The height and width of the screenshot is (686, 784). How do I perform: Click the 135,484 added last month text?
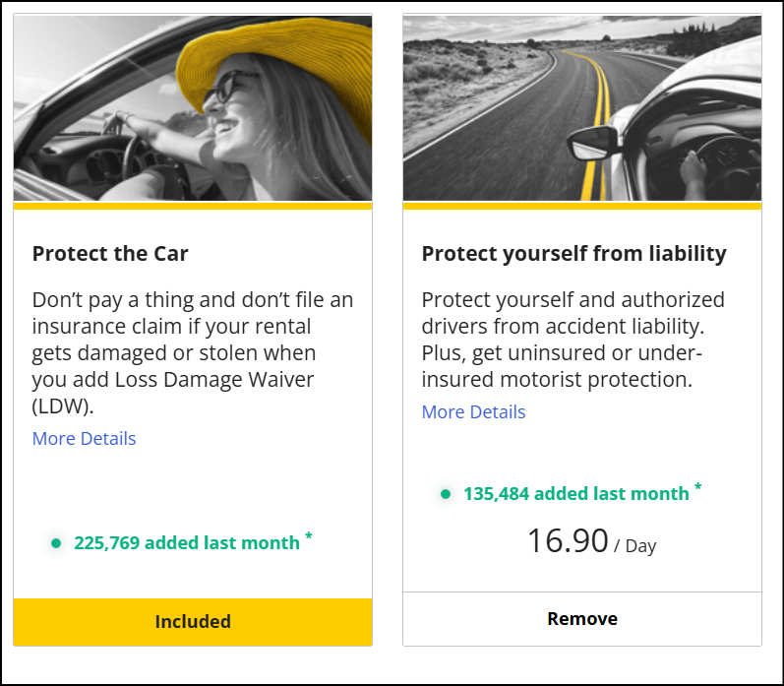click(576, 494)
